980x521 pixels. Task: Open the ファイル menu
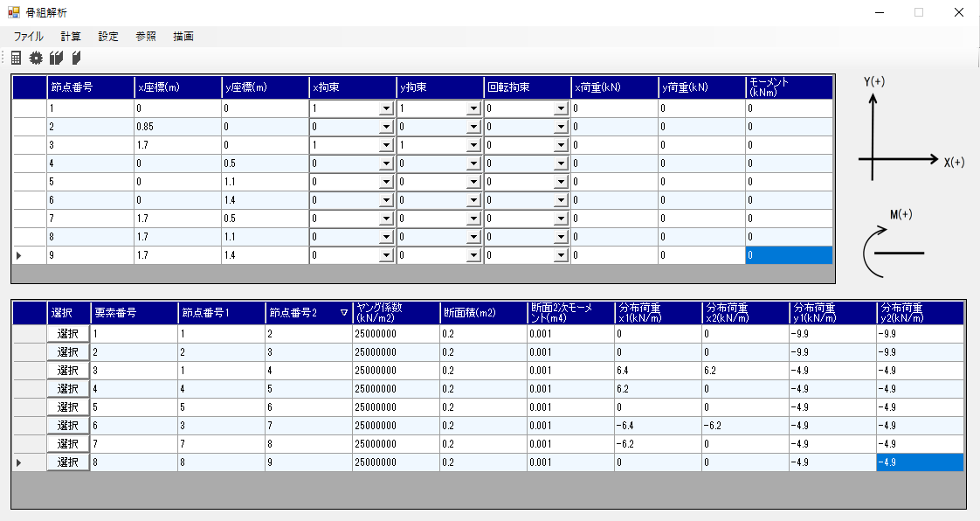[28, 37]
